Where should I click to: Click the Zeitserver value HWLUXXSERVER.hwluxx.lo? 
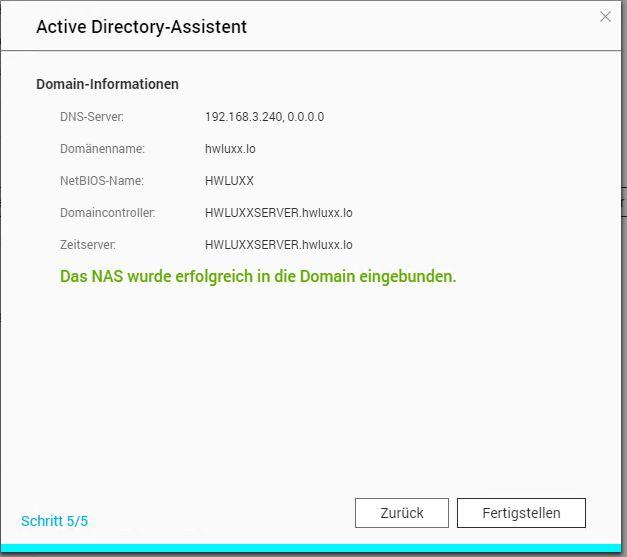click(278, 245)
